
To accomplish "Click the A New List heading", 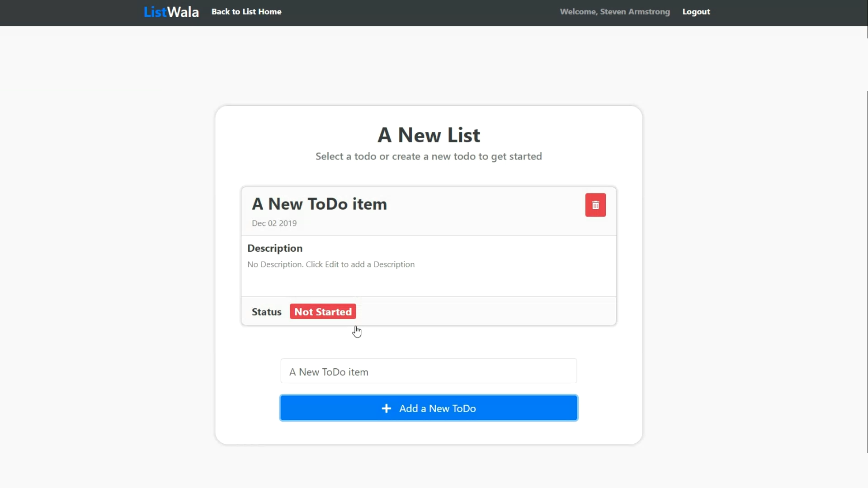I will pos(429,135).
